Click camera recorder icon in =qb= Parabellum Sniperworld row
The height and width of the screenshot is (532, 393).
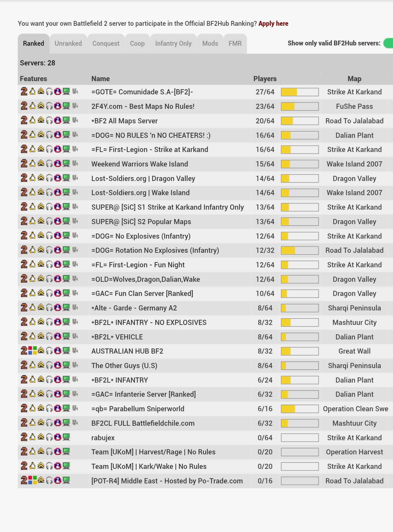coord(75,408)
